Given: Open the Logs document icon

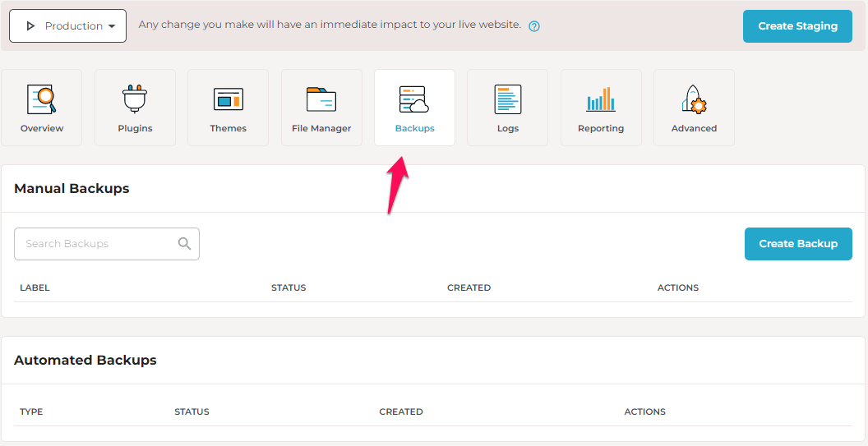Looking at the screenshot, I should click(x=508, y=99).
